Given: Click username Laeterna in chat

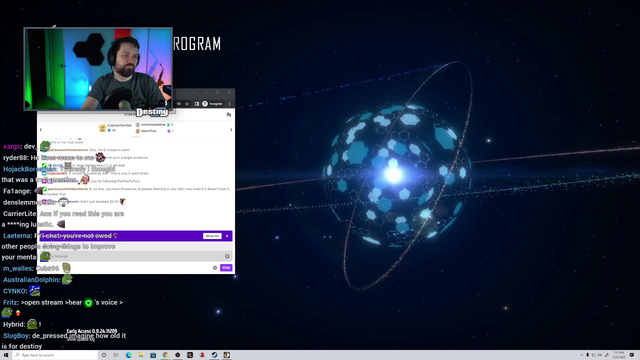Looking at the screenshot, I should [x=17, y=236].
